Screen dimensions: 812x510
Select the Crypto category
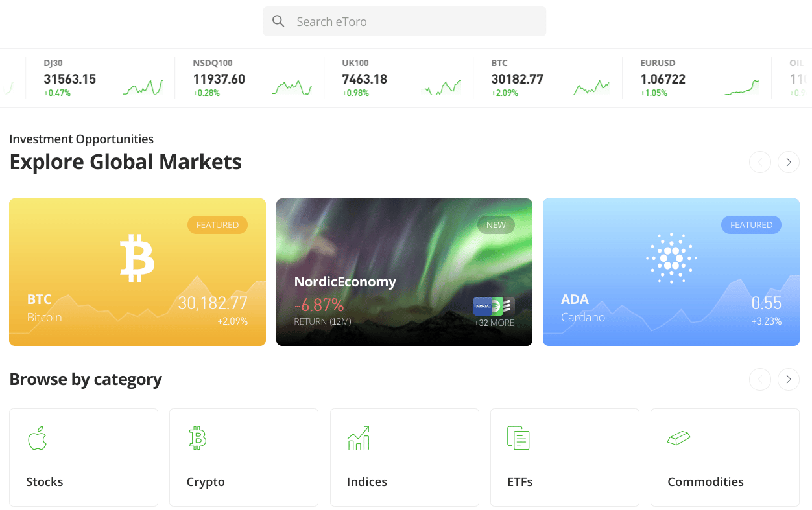[x=244, y=458]
